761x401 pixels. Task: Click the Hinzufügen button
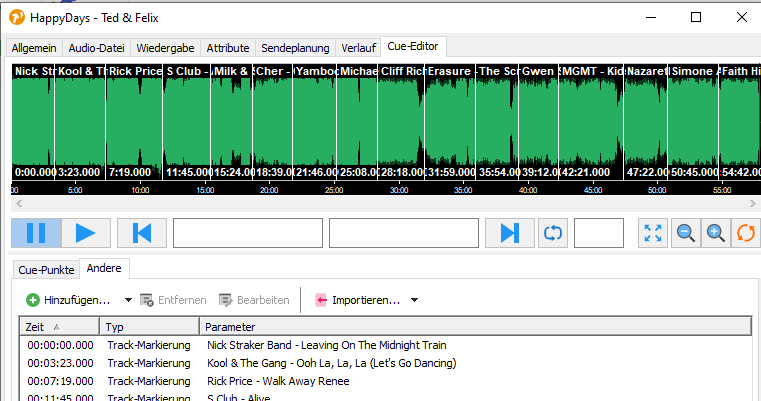[68, 300]
